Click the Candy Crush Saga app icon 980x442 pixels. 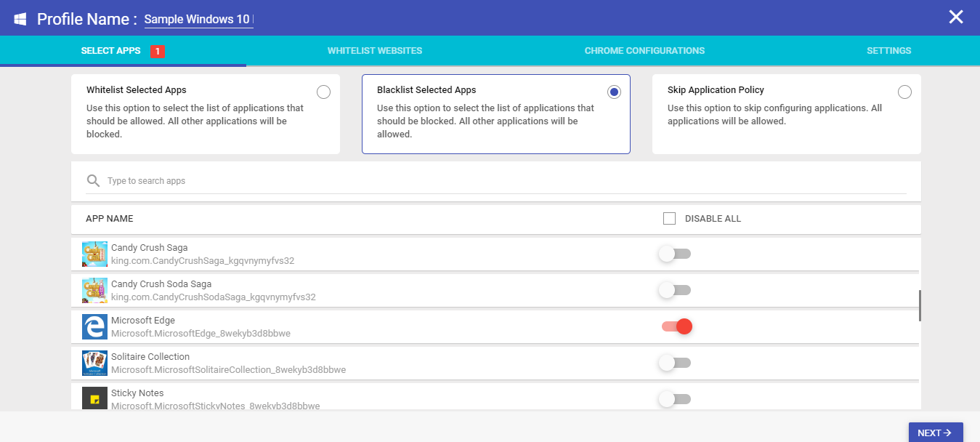(94, 254)
